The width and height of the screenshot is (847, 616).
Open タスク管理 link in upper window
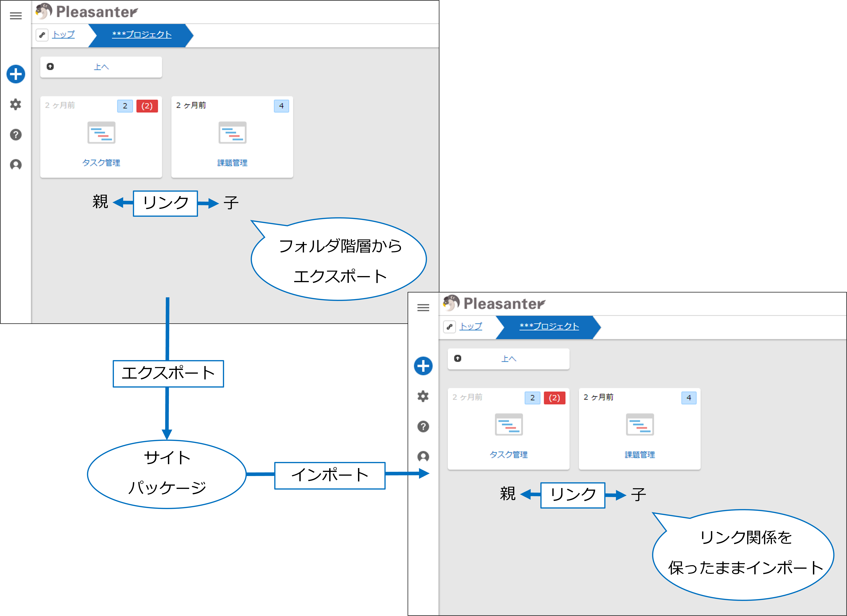[101, 163]
